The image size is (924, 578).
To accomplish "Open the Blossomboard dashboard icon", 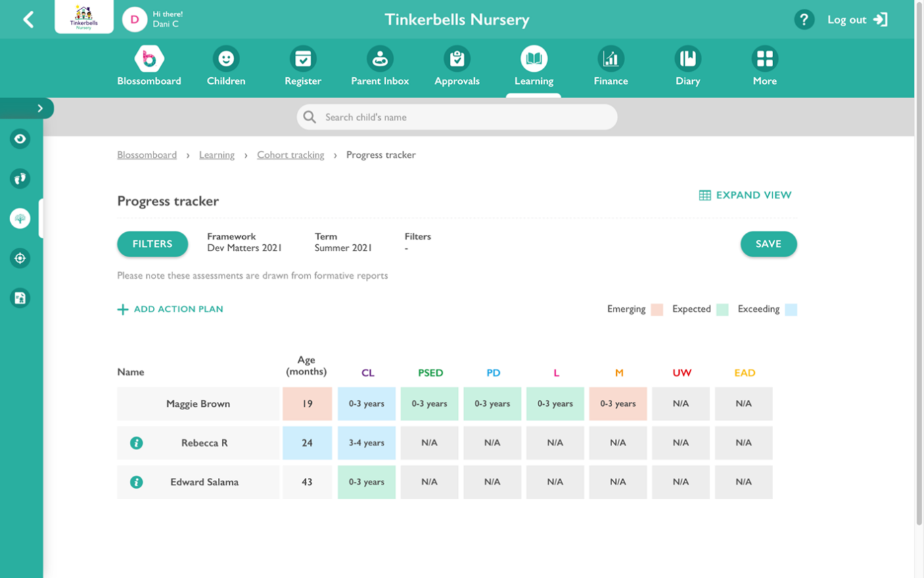I will point(149,58).
